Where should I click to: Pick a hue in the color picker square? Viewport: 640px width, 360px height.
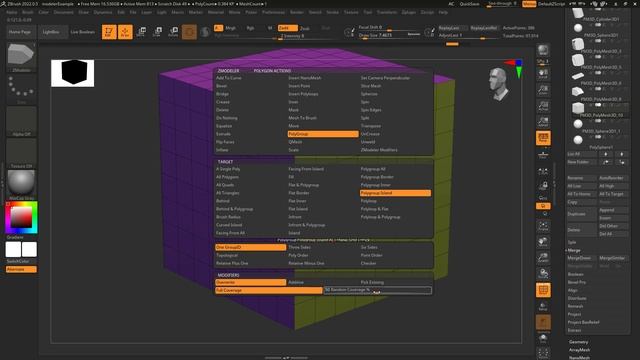point(21,217)
